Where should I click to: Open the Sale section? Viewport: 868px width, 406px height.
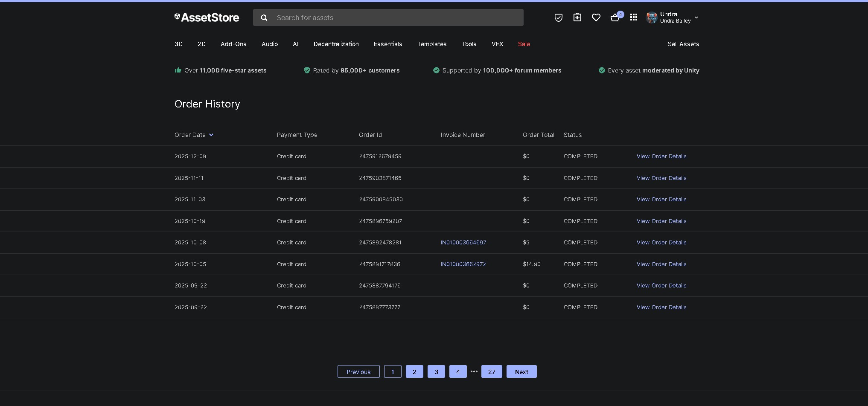[x=524, y=44]
